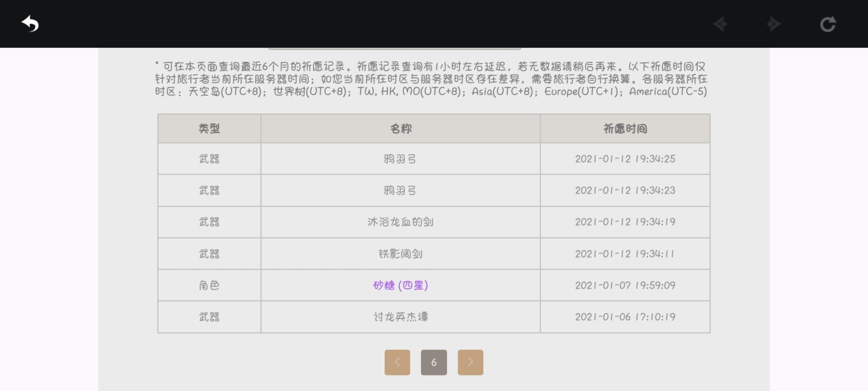Click timestamp 2021-01-06 17:10:19
The image size is (868, 391).
coord(625,317)
